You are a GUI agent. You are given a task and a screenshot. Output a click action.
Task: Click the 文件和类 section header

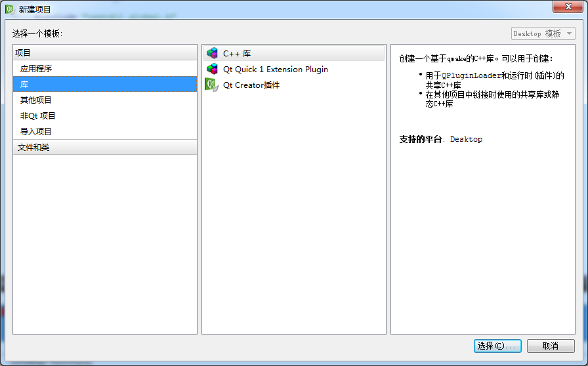pyautogui.click(x=105, y=147)
